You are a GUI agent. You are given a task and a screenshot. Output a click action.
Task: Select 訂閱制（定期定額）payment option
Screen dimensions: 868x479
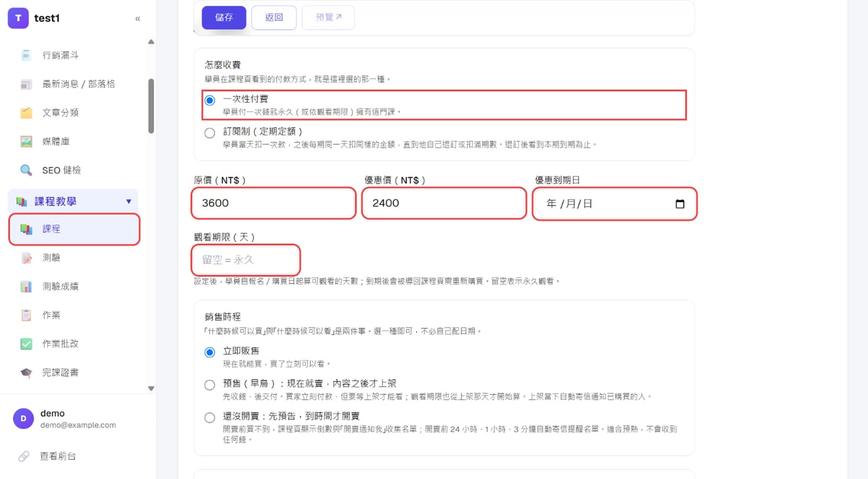click(x=209, y=133)
